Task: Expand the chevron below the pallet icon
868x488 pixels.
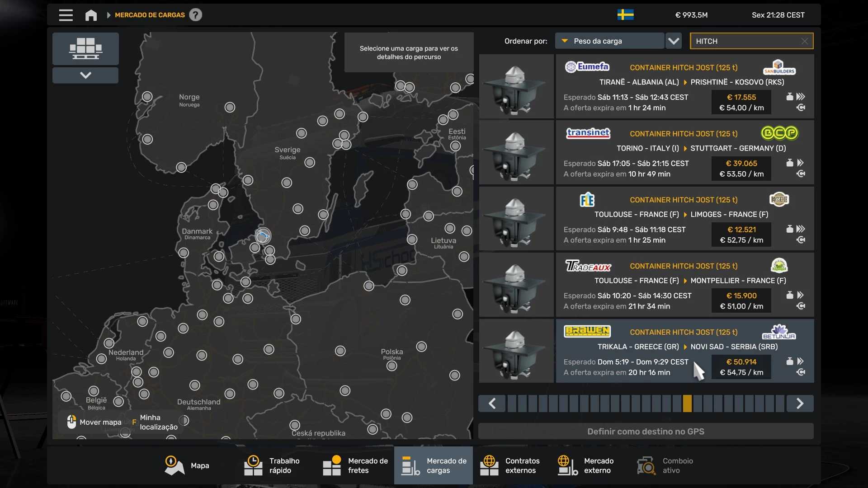Action: pyautogui.click(x=85, y=75)
